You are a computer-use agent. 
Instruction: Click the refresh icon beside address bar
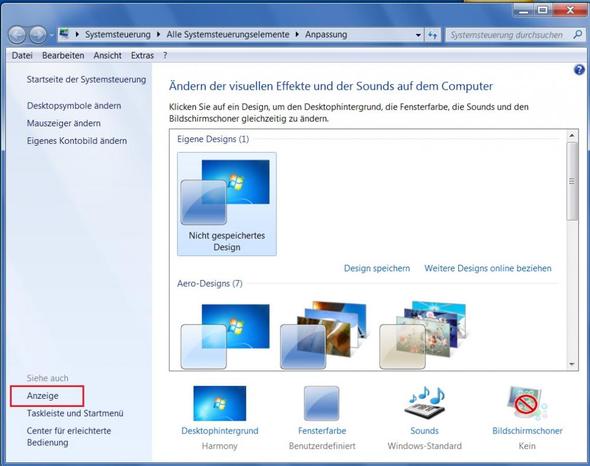point(433,35)
